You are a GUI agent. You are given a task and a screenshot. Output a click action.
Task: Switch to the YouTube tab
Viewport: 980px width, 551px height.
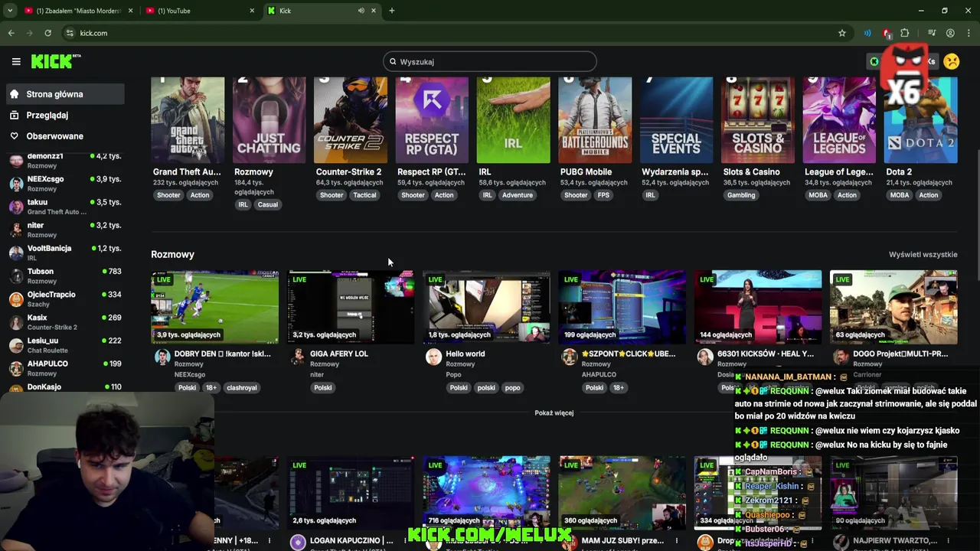[x=200, y=11]
